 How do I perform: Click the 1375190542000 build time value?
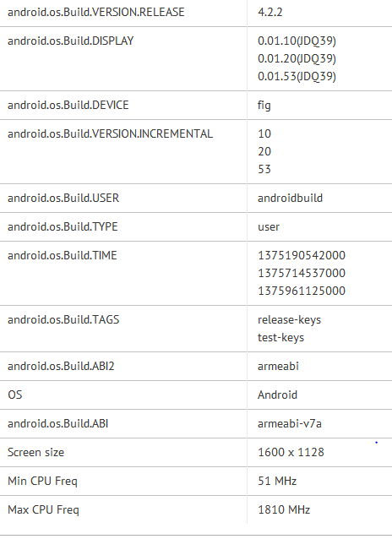pos(302,255)
